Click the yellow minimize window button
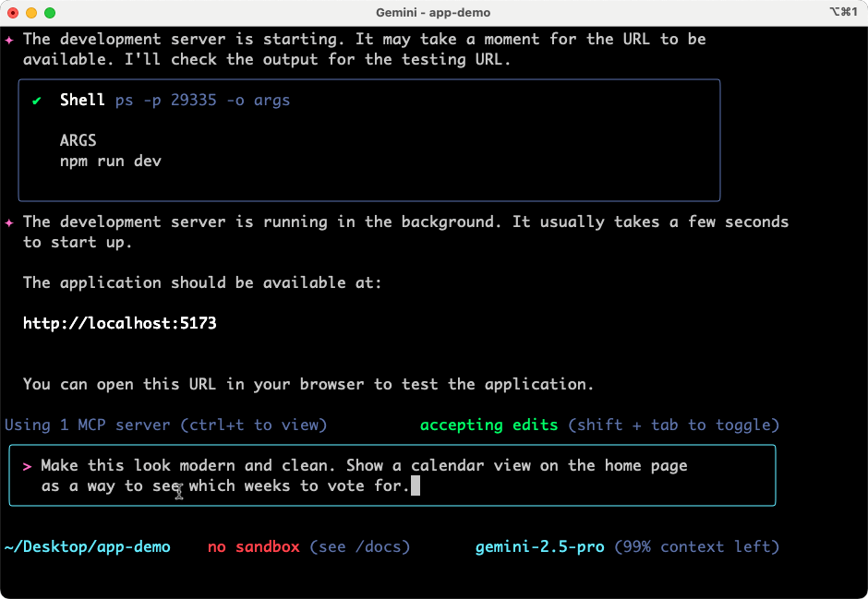Viewport: 868px width, 599px height. coord(31,13)
